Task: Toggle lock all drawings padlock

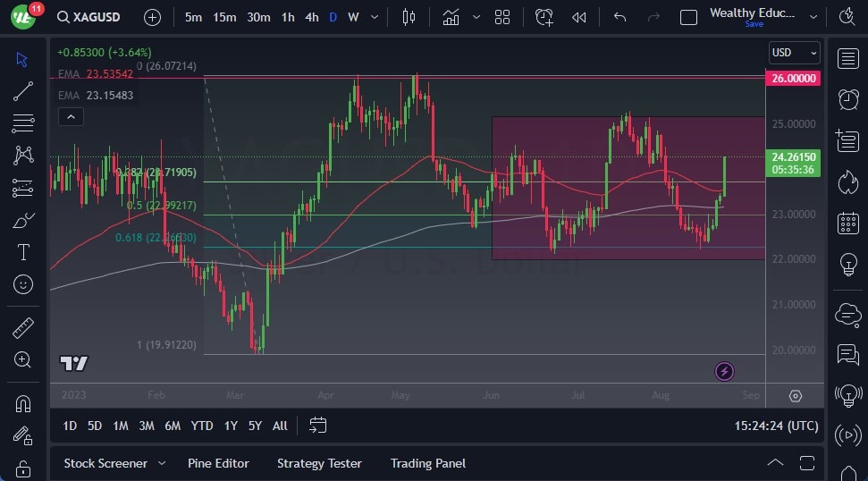Action: pyautogui.click(x=23, y=468)
